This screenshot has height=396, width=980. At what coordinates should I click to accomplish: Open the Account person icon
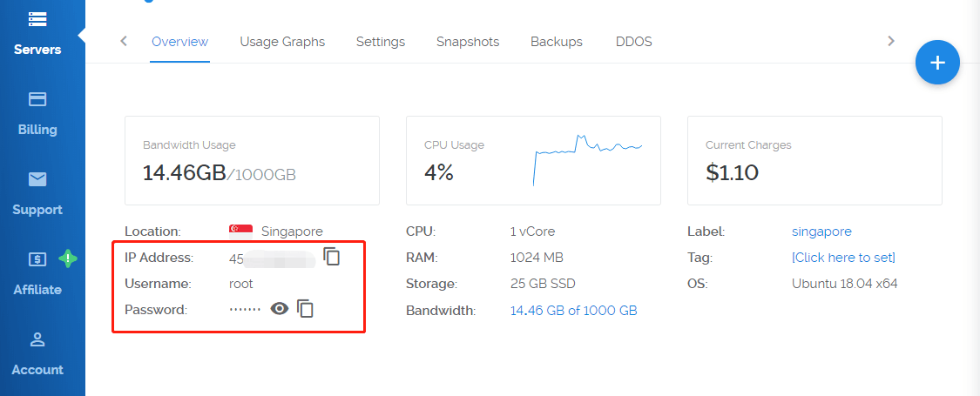tap(37, 339)
